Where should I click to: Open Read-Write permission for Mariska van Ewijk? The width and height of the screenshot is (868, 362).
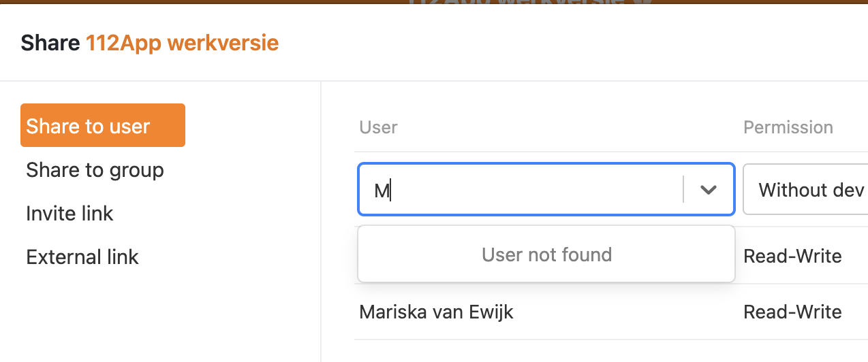pos(792,312)
